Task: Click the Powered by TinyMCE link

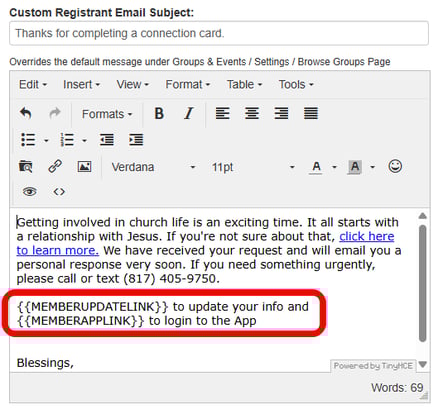Action: point(373,366)
